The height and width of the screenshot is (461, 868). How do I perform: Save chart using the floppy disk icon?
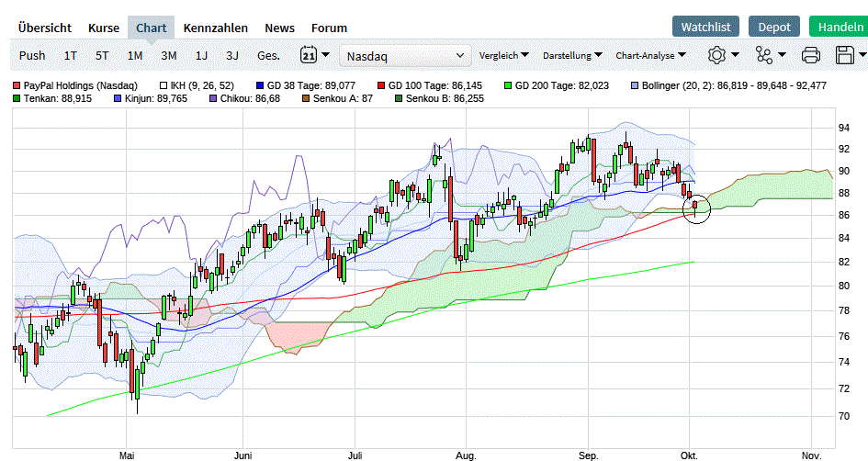tap(845, 55)
